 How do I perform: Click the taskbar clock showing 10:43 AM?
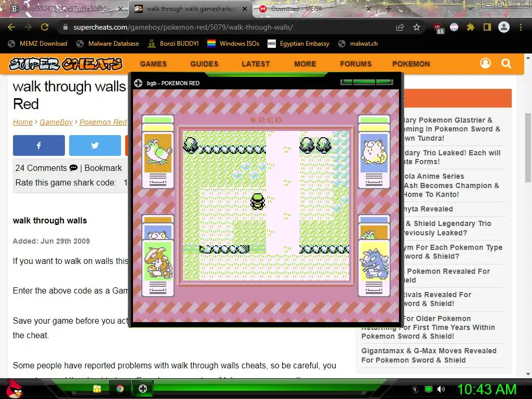pyautogui.click(x=487, y=389)
